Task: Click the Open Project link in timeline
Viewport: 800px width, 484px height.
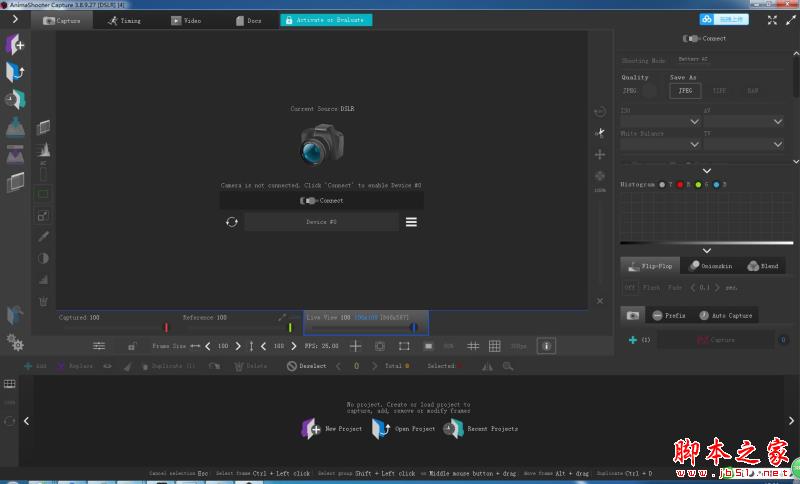Action: tap(403, 428)
